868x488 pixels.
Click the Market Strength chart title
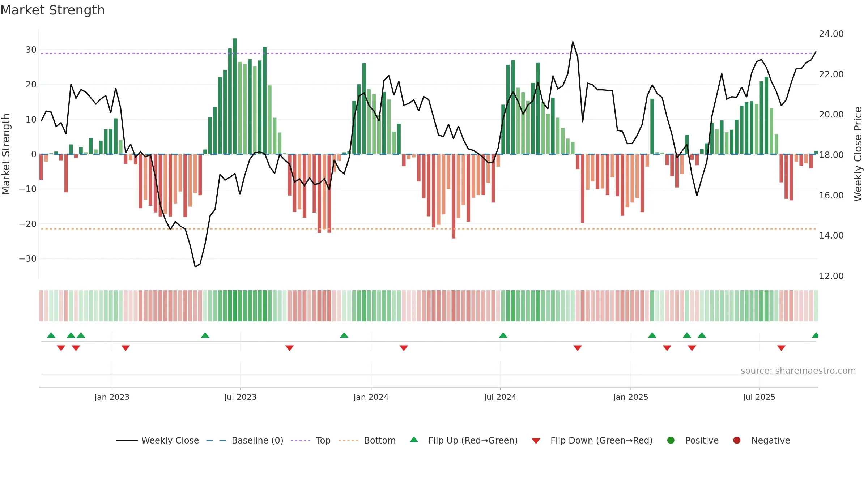52,10
